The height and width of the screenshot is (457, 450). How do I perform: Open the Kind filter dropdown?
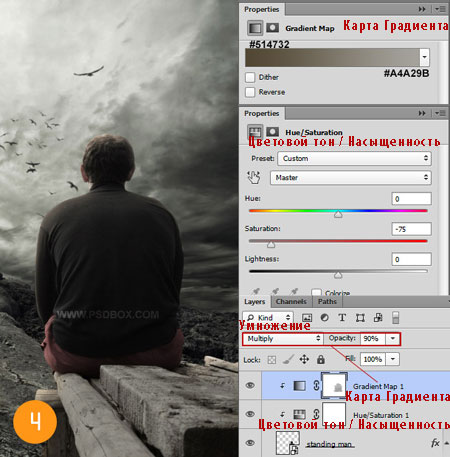[x=268, y=317]
